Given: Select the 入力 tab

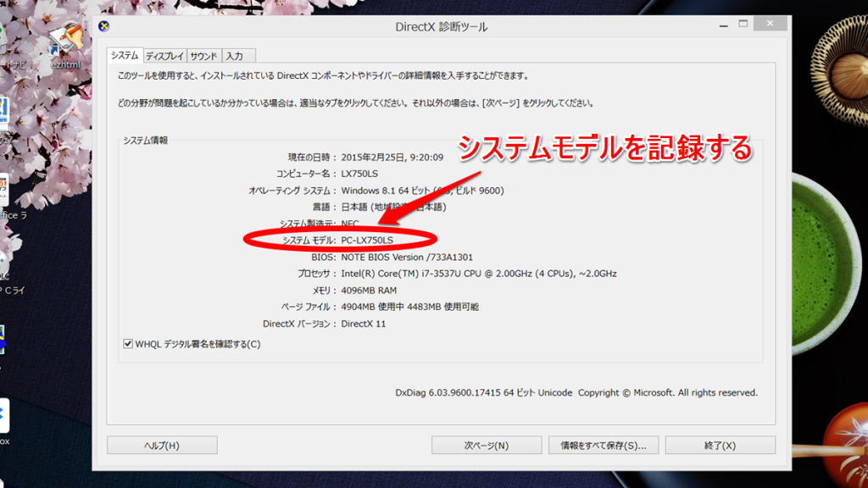Looking at the screenshot, I should coord(235,56).
